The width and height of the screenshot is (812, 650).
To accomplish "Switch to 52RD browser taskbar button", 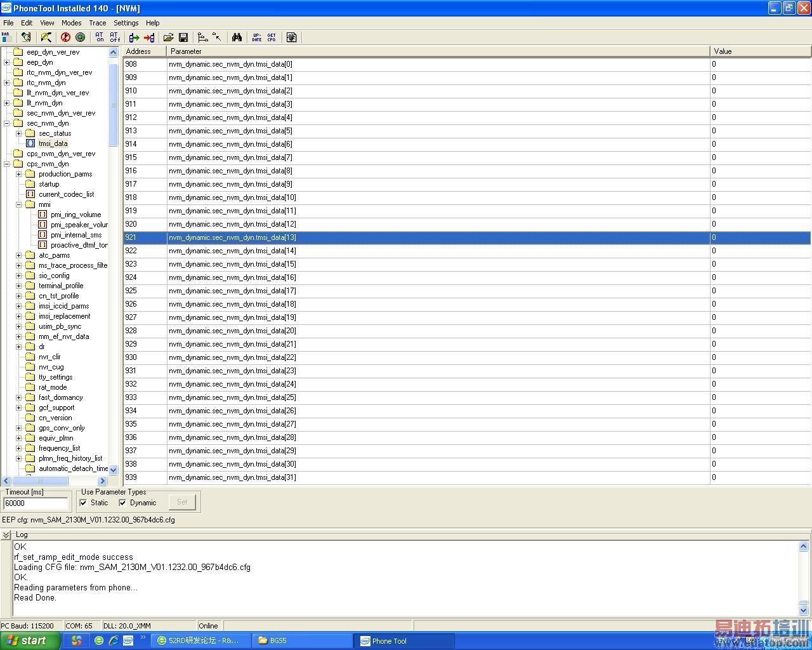I will tap(202, 640).
